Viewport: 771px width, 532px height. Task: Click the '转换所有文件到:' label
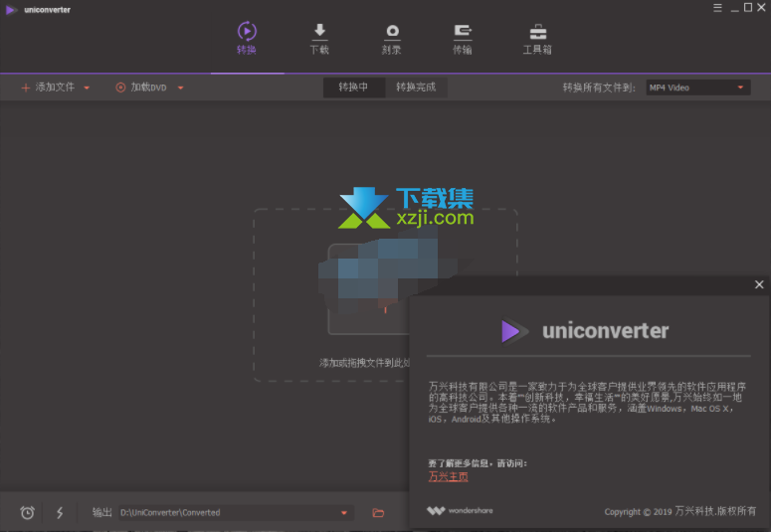(x=599, y=88)
